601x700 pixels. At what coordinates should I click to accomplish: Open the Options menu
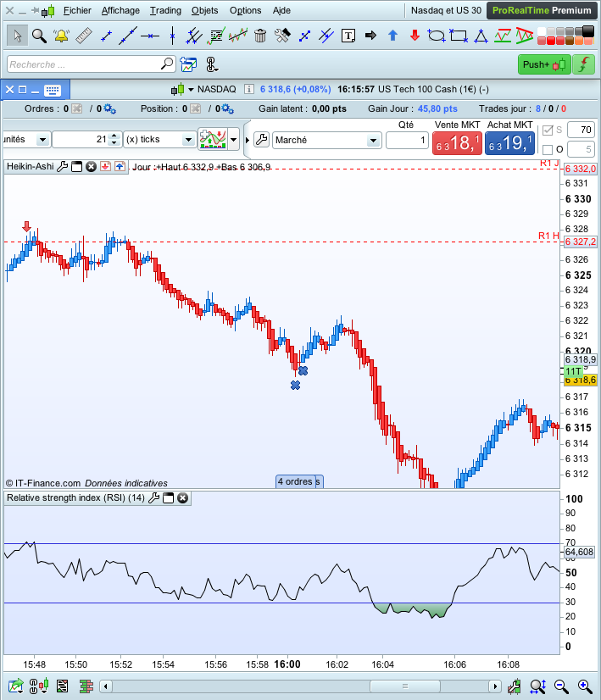tap(246, 10)
